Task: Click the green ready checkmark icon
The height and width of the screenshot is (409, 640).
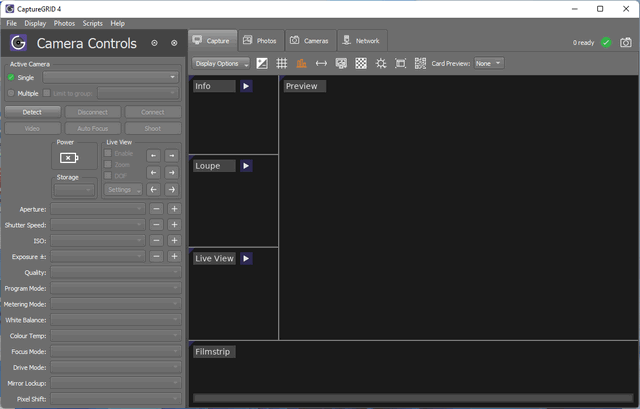Action: tap(606, 42)
